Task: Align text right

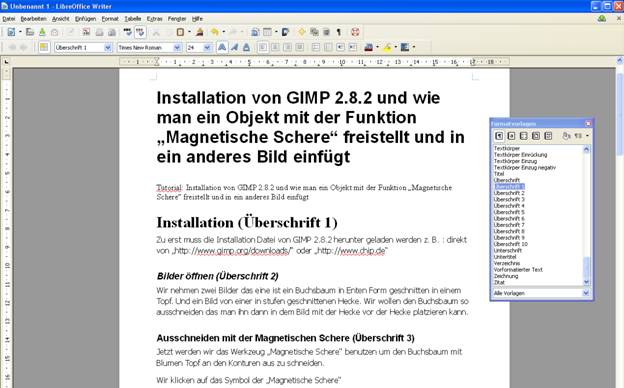Action: coord(287,47)
